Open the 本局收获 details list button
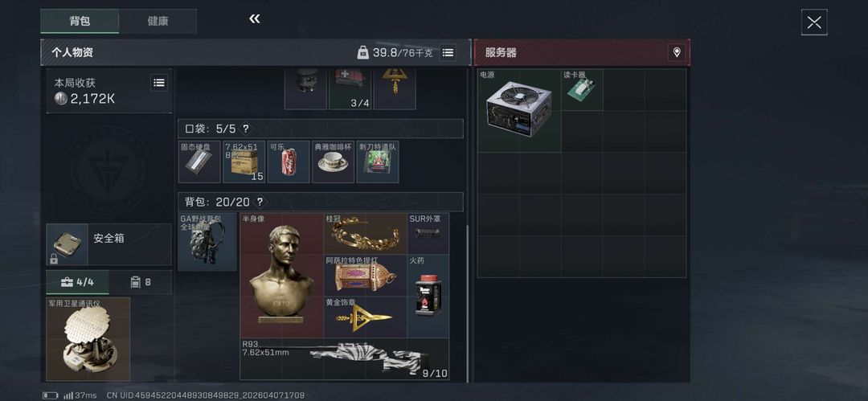This screenshot has height=401, width=868. [x=159, y=83]
